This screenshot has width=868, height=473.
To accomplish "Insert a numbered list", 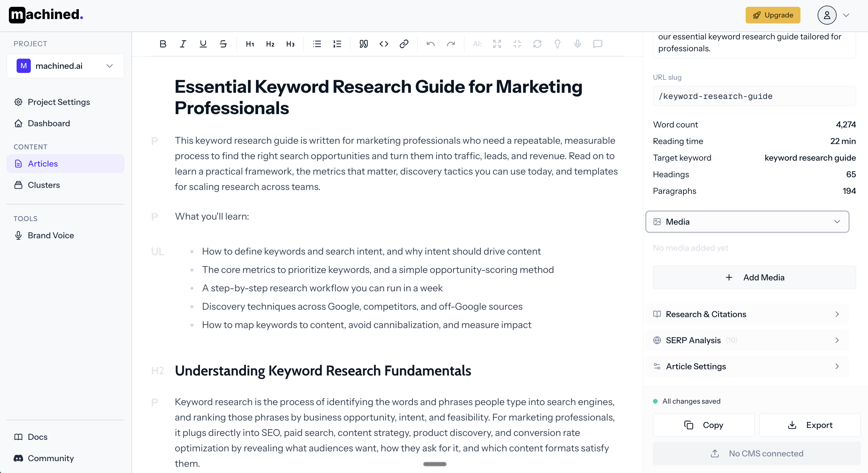I will point(337,44).
